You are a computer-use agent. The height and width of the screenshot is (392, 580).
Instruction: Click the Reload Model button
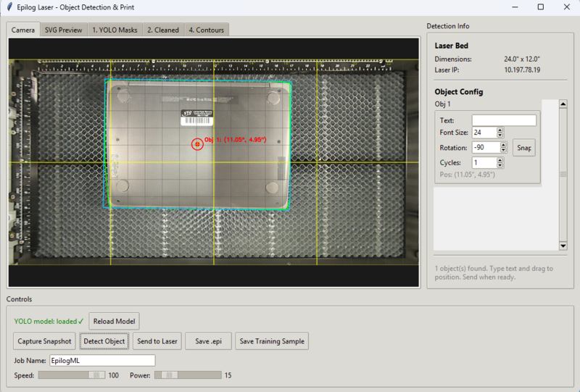[114, 322]
